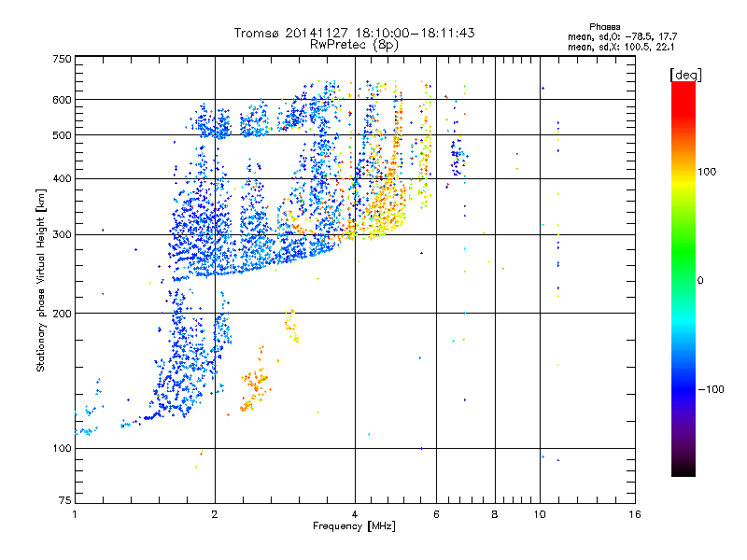Click the x-axis label '1'

[x=75, y=514]
